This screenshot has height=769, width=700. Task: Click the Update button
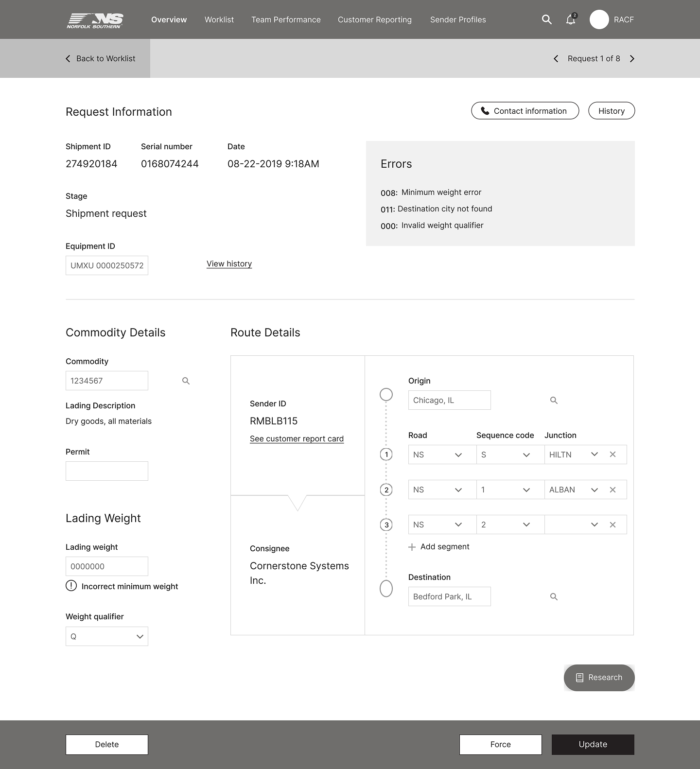click(593, 744)
